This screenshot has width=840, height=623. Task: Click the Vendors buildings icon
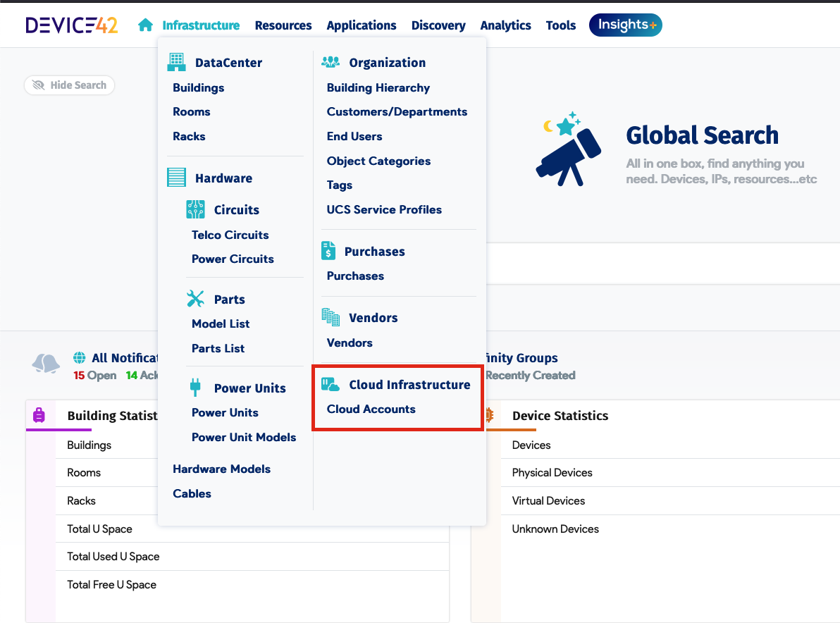point(331,317)
